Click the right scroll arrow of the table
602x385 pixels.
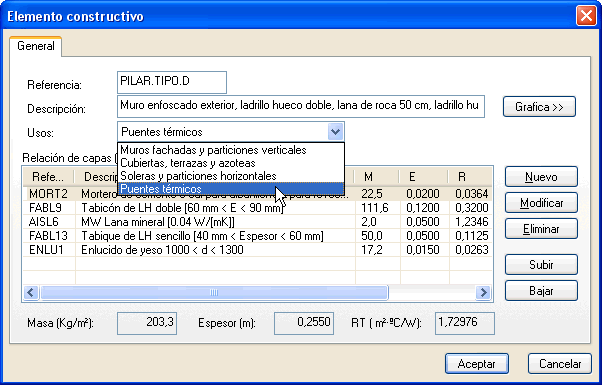(483, 292)
